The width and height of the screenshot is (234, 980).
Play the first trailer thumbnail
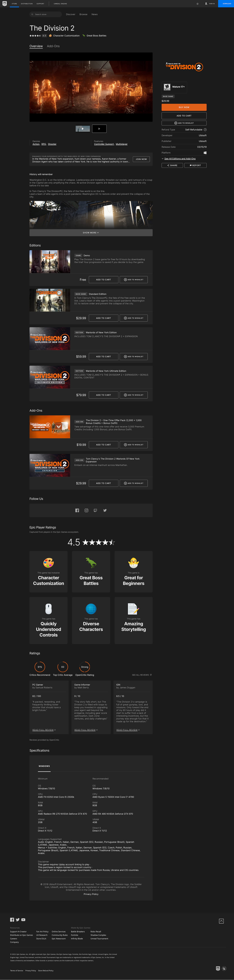pos(83,129)
